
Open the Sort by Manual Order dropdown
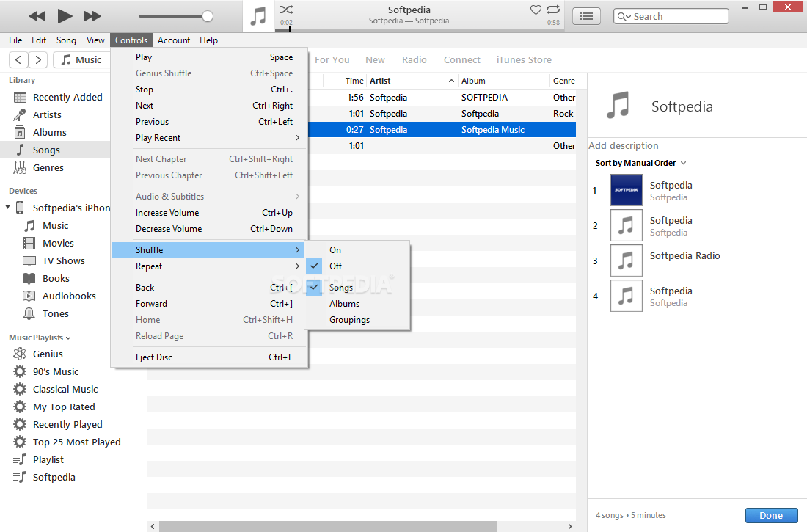click(640, 163)
